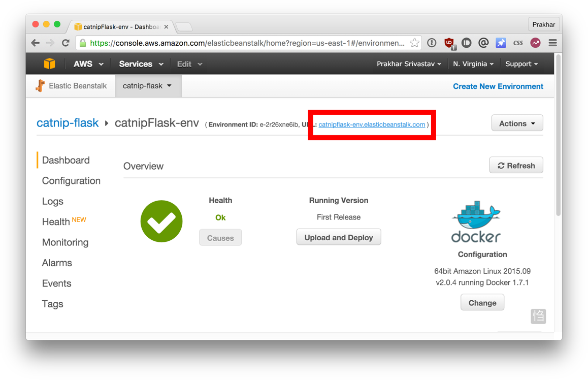Open the Chrome hamburger menu
The width and height of the screenshot is (588, 380).
pyautogui.click(x=552, y=43)
